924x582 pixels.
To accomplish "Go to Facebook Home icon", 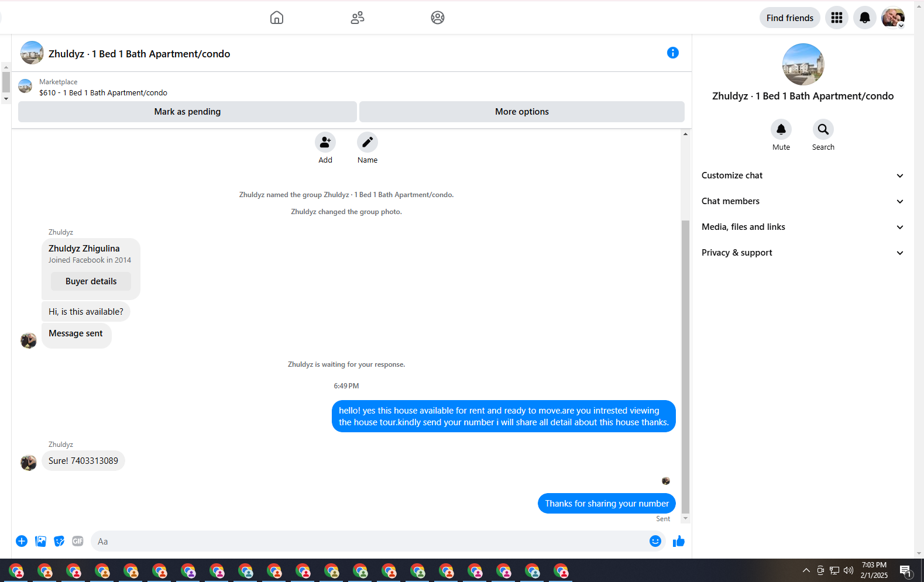I will (277, 18).
